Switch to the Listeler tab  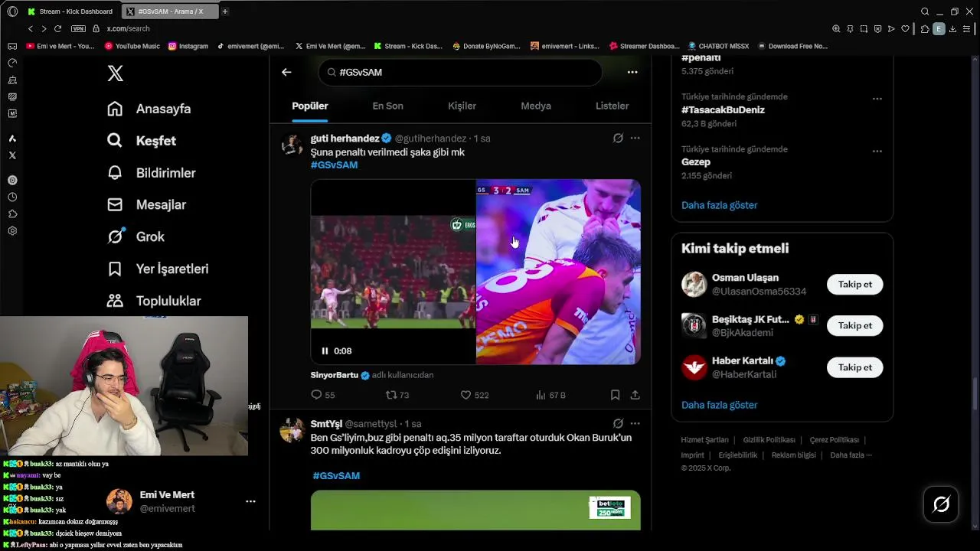pos(612,106)
